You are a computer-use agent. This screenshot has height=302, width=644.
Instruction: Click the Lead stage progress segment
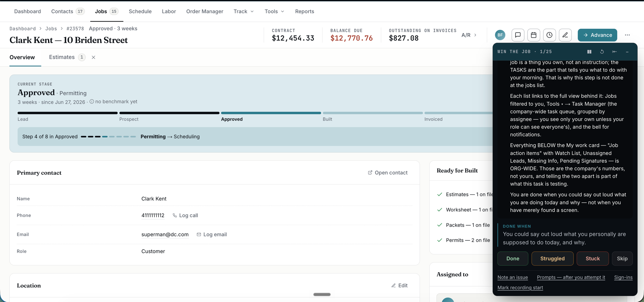(68, 113)
